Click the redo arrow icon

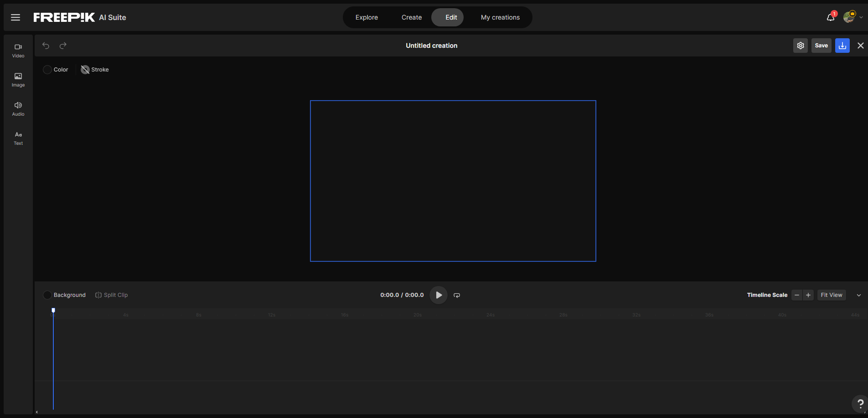click(63, 46)
